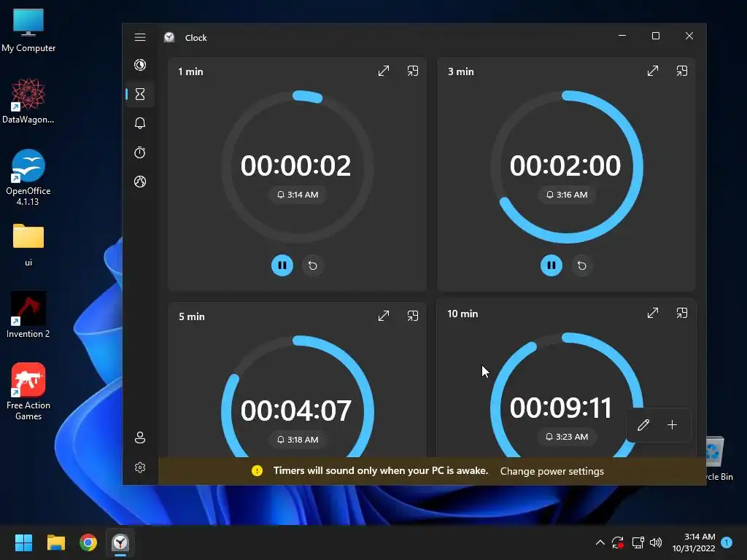The image size is (747, 560).
Task: Open the network tray icon
Action: pos(638,542)
